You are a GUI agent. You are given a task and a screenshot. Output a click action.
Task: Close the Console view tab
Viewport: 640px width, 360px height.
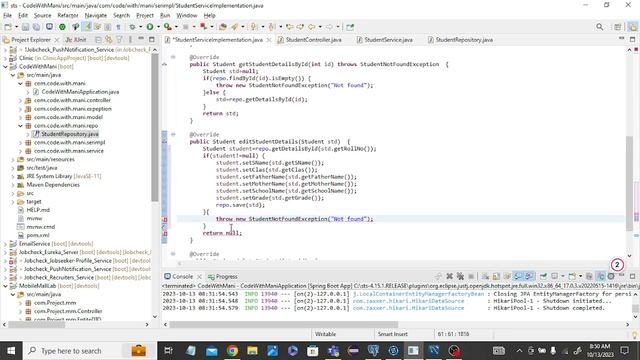tap(199, 276)
